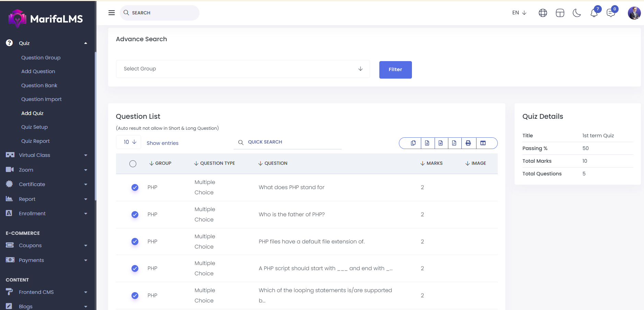Click the copy table data icon

(413, 143)
